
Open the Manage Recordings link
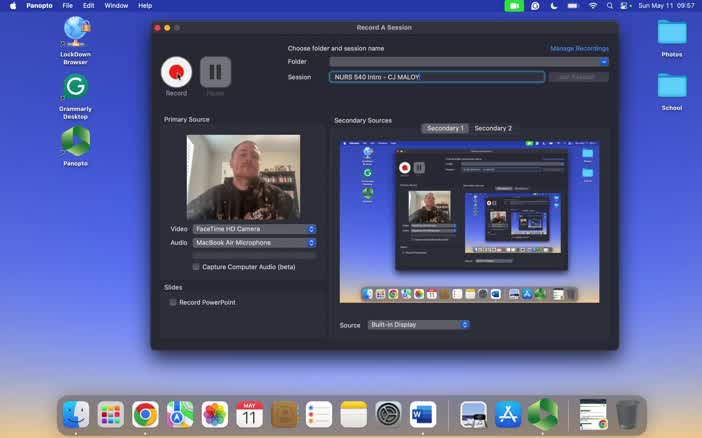point(579,48)
